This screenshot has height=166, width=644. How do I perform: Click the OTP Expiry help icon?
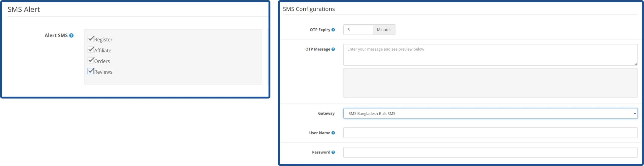tap(333, 30)
